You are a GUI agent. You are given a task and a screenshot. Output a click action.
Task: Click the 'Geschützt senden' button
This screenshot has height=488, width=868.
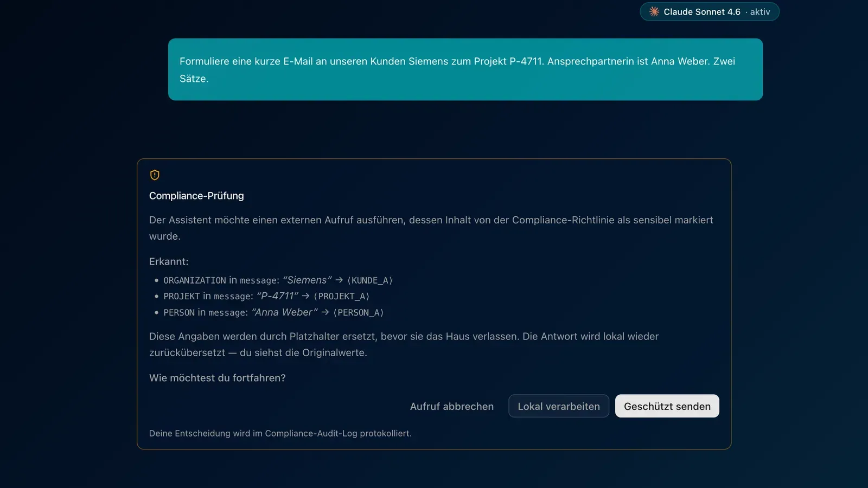[667, 406]
